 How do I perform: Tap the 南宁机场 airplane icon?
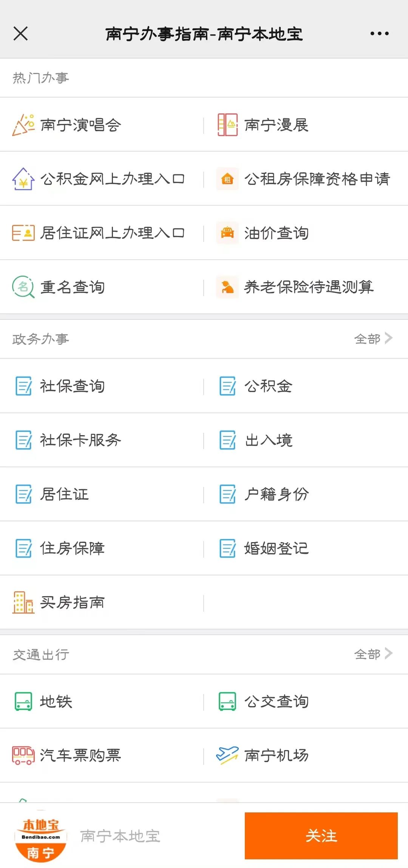(x=227, y=755)
